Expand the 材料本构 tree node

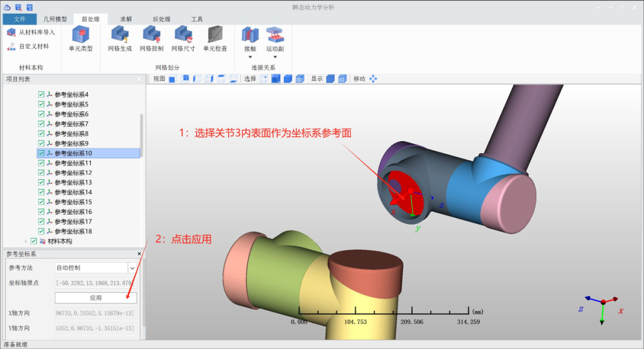pos(26,241)
